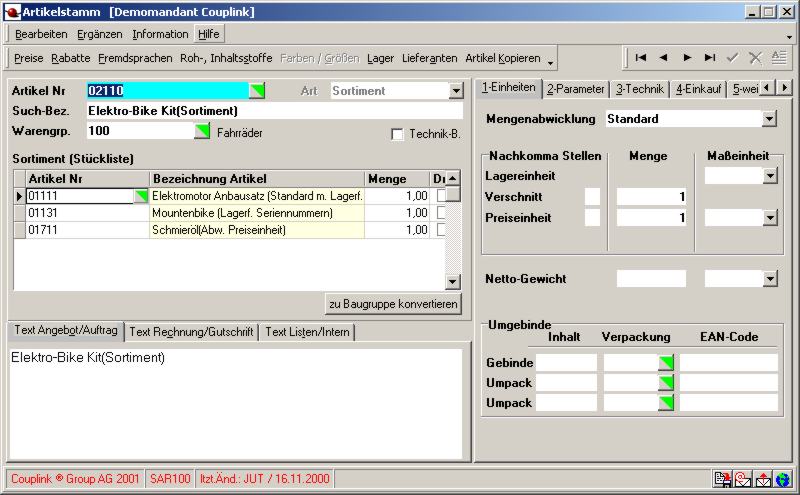Open the Lagereinheit Maßeinheit dropdown

[x=769, y=176]
